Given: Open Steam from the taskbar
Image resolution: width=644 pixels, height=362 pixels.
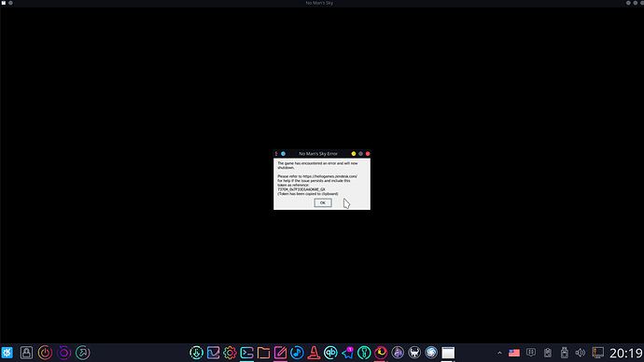Looking at the screenshot, I should (x=431, y=353).
